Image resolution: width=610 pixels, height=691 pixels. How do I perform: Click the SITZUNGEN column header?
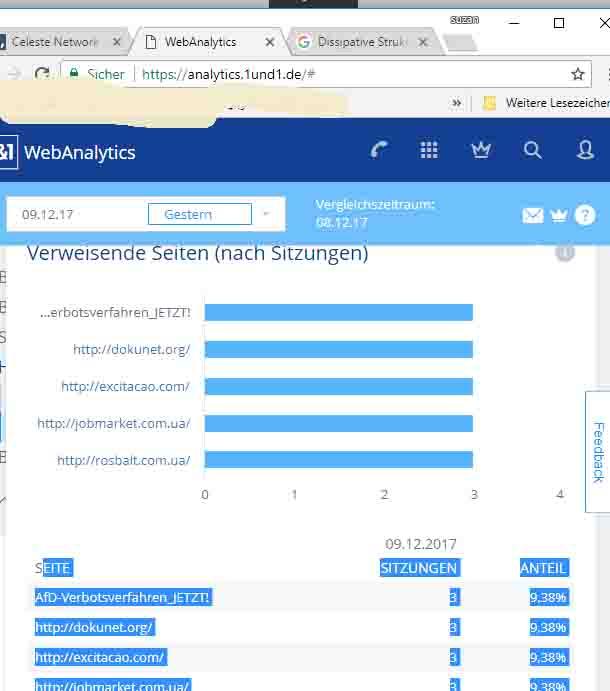click(x=419, y=568)
